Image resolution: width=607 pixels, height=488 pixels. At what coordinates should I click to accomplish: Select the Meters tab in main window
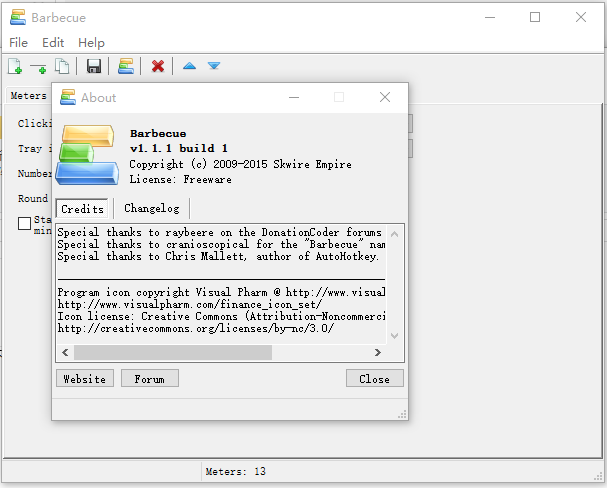click(28, 96)
